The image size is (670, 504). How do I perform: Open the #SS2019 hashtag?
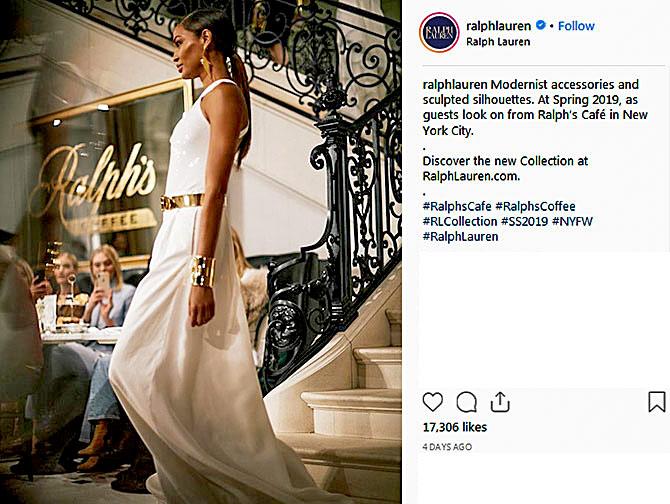525,221
